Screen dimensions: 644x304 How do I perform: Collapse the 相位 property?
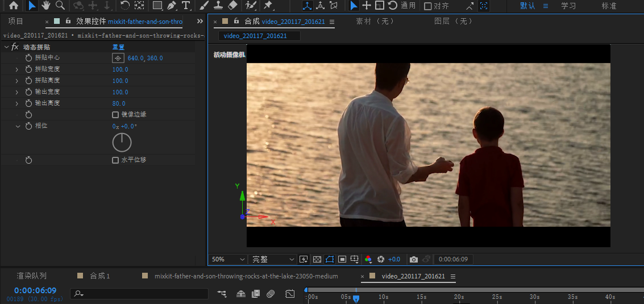pos(18,126)
